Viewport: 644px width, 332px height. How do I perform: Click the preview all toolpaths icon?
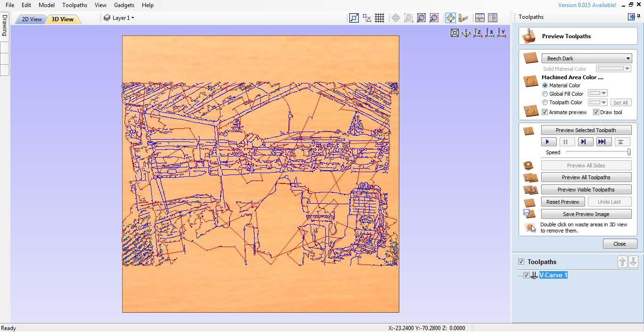[x=530, y=178]
